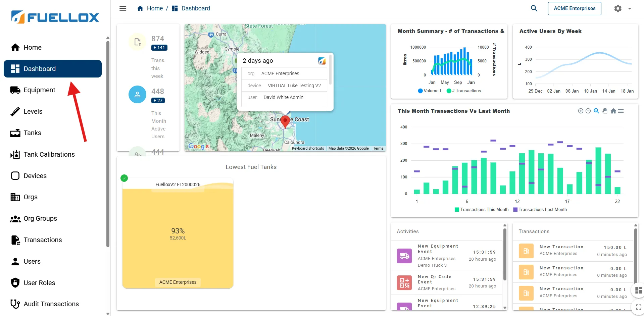Zoom in on the monthly transactions chart
Image resolution: width=644 pixels, height=316 pixels.
click(x=581, y=111)
